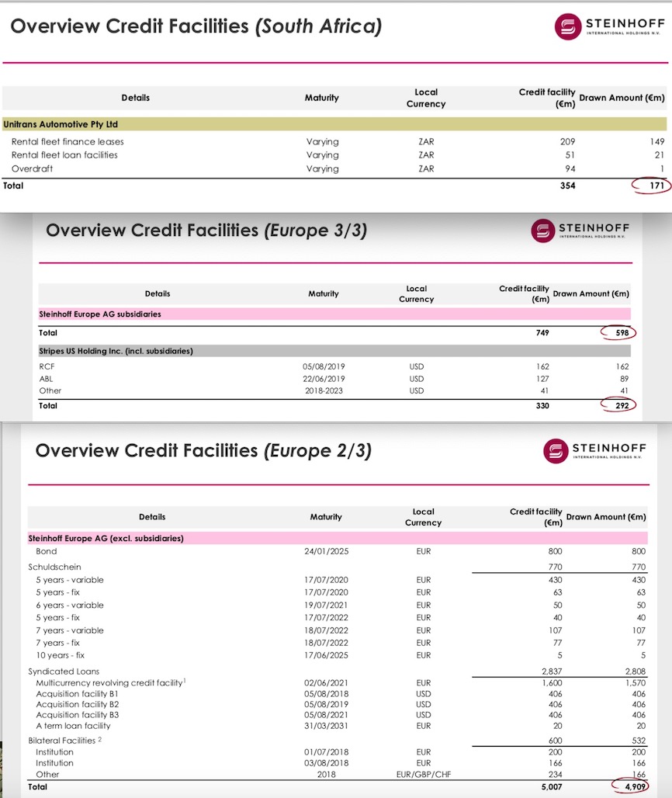The width and height of the screenshot is (672, 798).
Task: Select the circled 171 total drawn amount
Action: [x=654, y=186]
